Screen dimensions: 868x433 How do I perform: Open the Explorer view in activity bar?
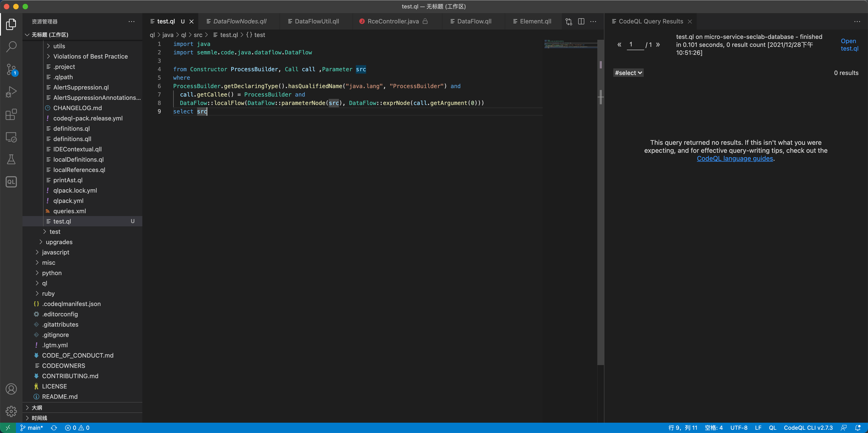[x=11, y=24]
